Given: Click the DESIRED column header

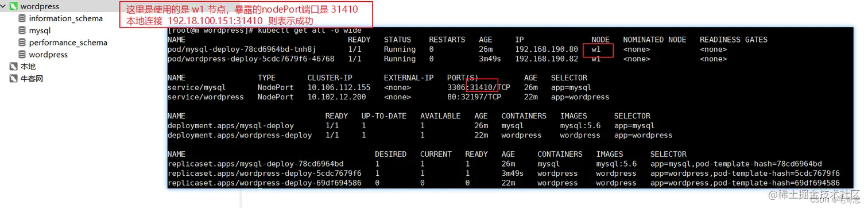Looking at the screenshot, I should [x=390, y=154].
